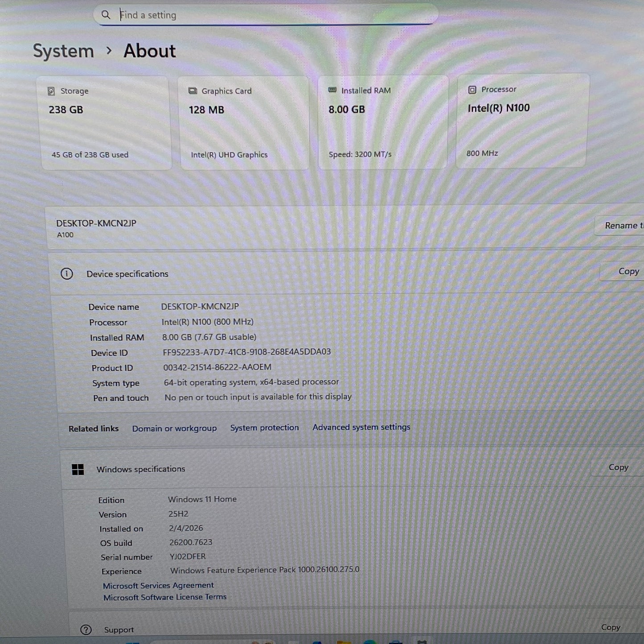Collapse the Device specifications section
The height and width of the screenshot is (644, 644).
tap(347, 273)
